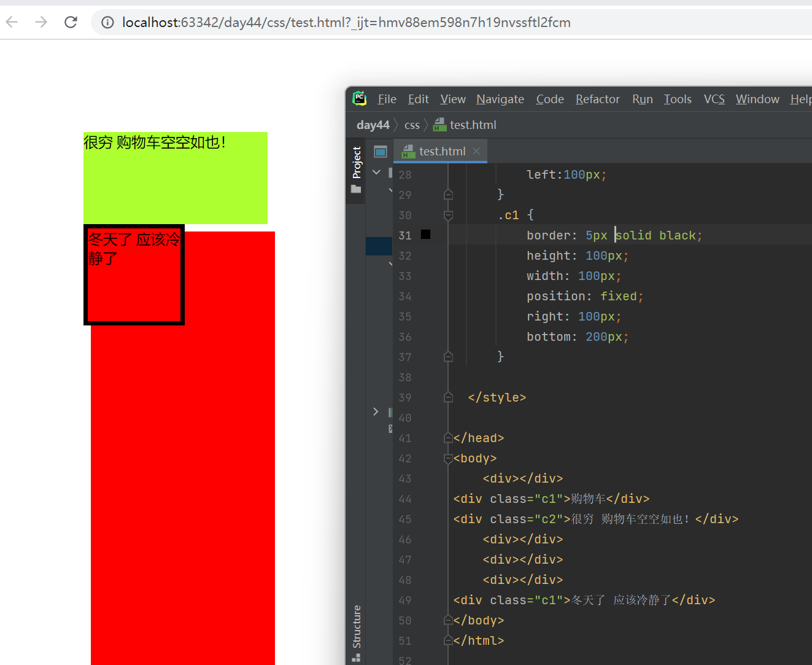Collapse the top project tree node
Image resolution: width=812 pixels, height=665 pixels.
click(x=376, y=173)
